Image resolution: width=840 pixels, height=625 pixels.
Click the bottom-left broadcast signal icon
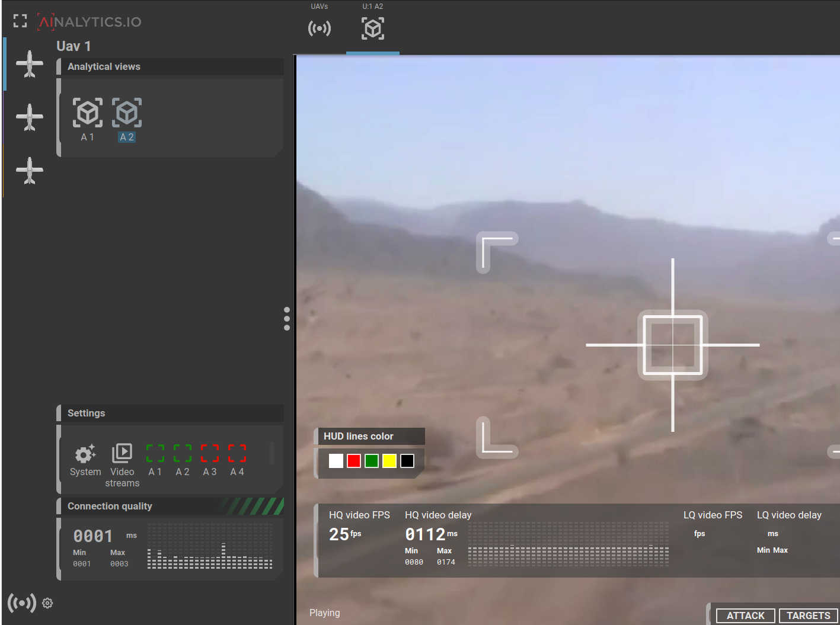click(x=22, y=603)
